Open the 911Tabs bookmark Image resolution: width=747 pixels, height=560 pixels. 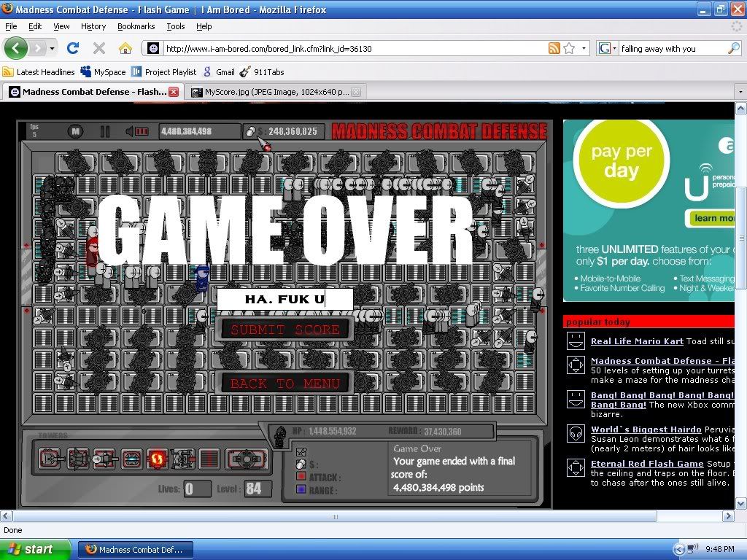pos(262,72)
